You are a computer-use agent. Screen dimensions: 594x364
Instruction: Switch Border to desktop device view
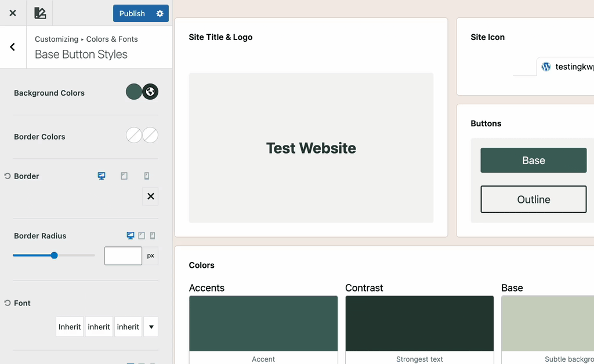tap(102, 176)
